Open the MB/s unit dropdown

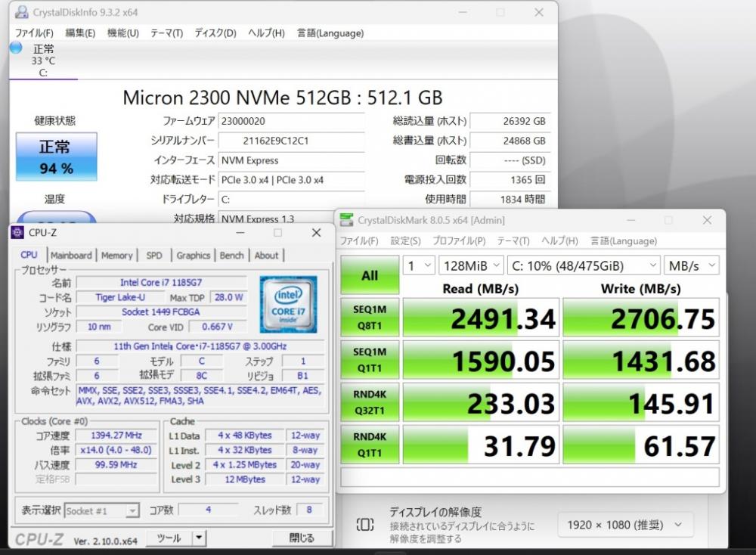[x=692, y=265]
